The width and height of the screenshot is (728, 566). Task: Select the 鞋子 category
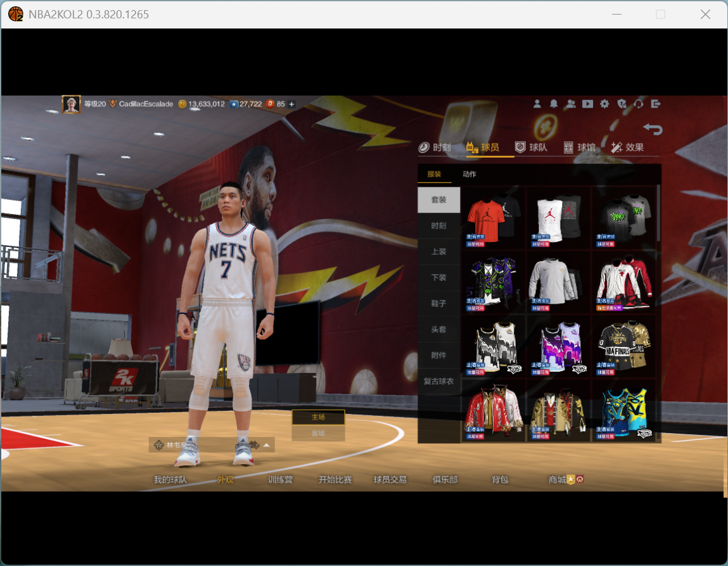click(438, 303)
